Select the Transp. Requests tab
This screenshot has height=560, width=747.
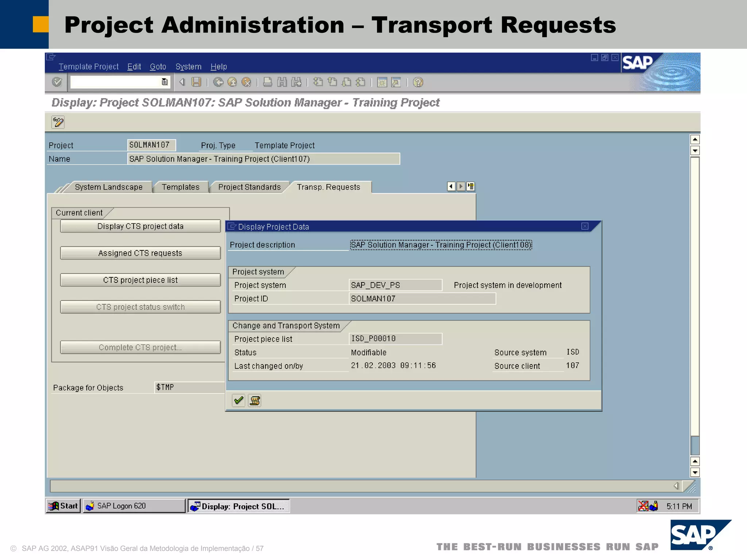(x=328, y=187)
